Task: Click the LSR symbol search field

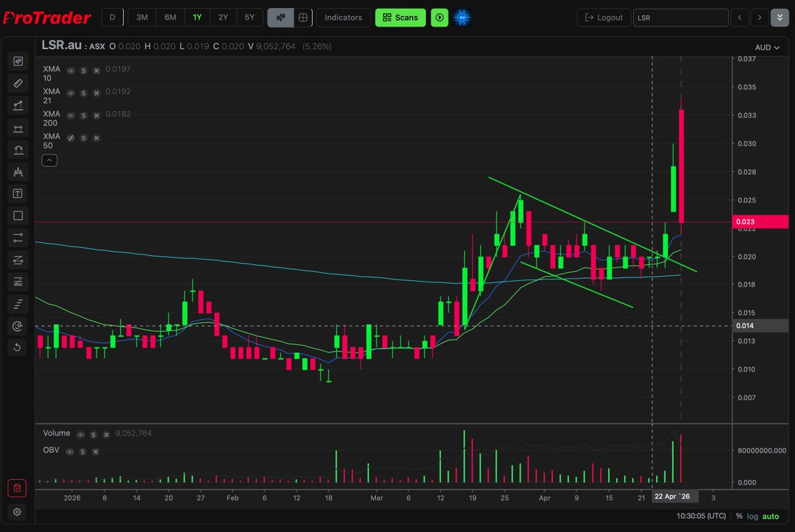Action: click(x=680, y=17)
